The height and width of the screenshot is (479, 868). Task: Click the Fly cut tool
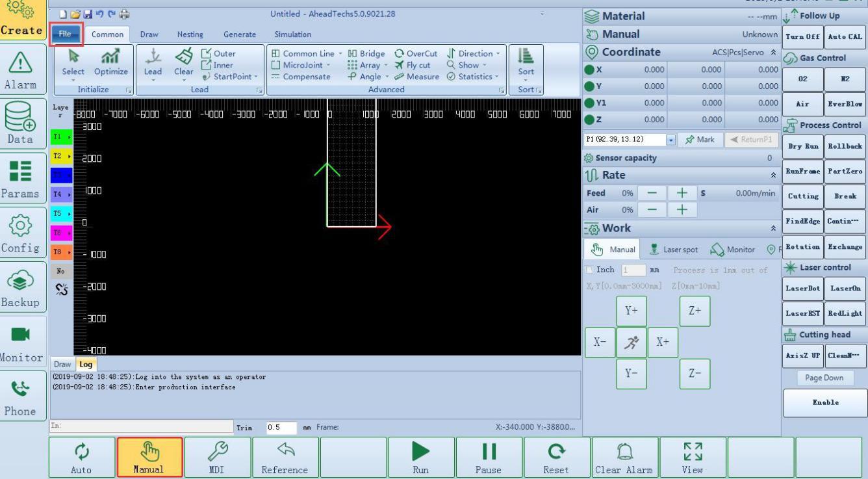pyautogui.click(x=413, y=65)
